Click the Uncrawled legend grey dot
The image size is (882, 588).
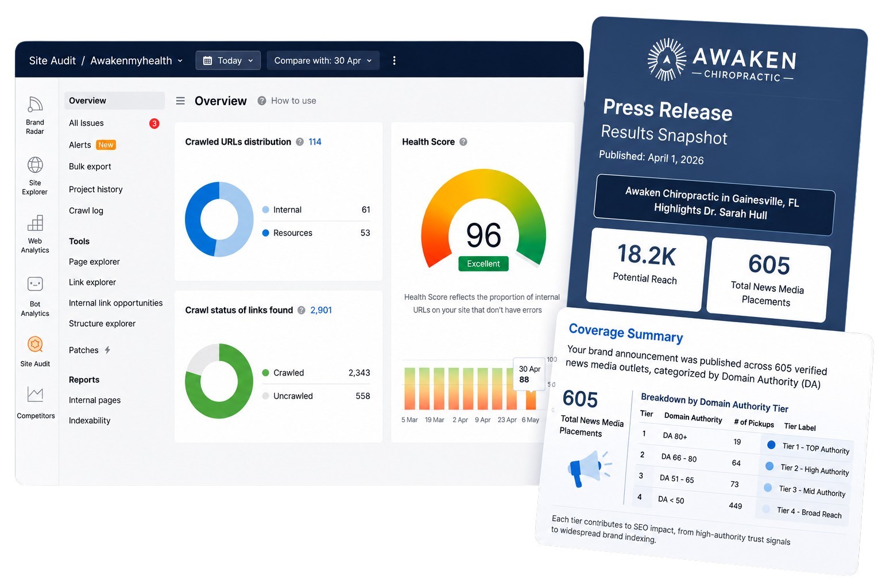pyautogui.click(x=266, y=396)
